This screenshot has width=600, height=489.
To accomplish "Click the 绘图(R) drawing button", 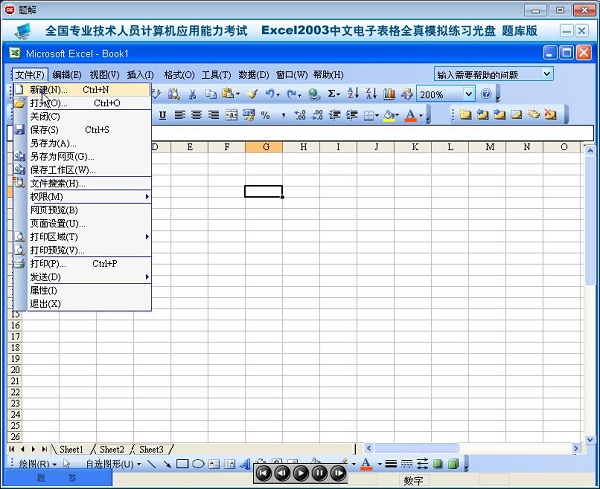I will click(37, 464).
